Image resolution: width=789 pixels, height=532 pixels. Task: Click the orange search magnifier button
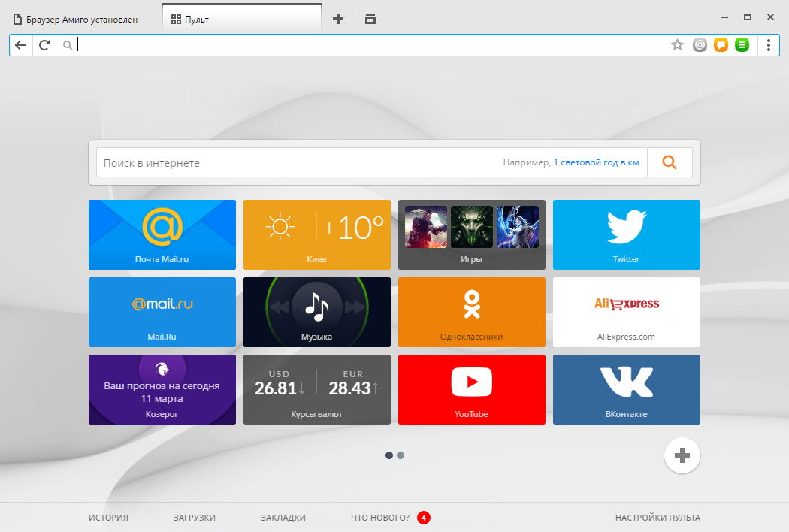click(x=670, y=162)
